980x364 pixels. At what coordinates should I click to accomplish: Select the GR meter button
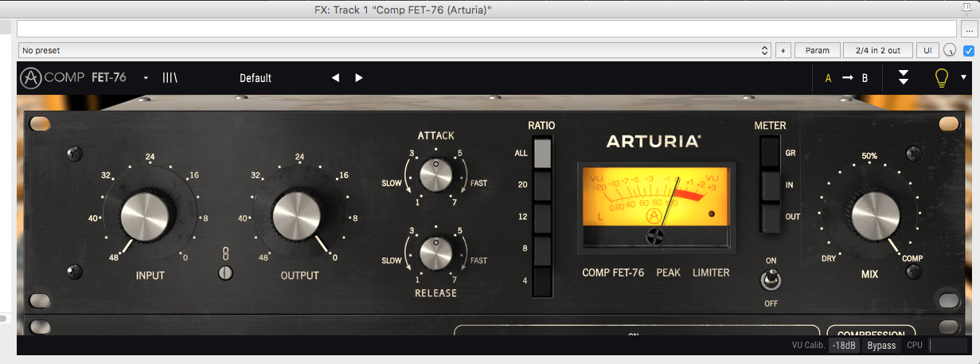pyautogui.click(x=770, y=151)
